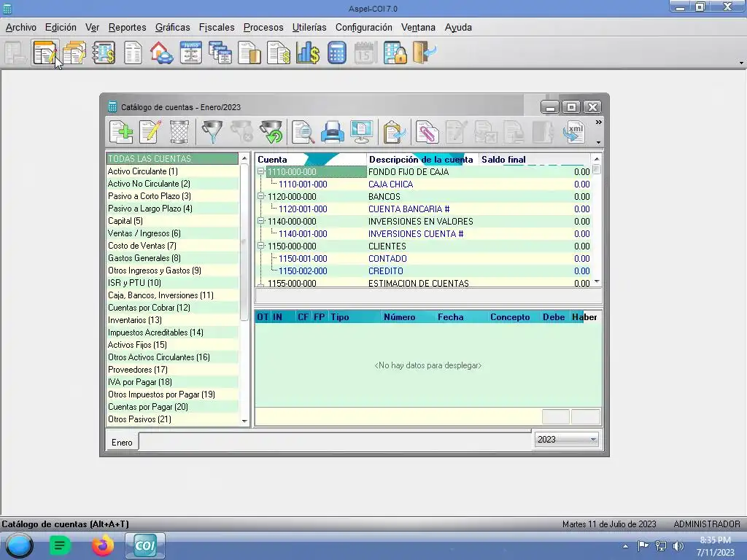
Task: Click the clipboard with arrow icon
Action: pos(394,132)
